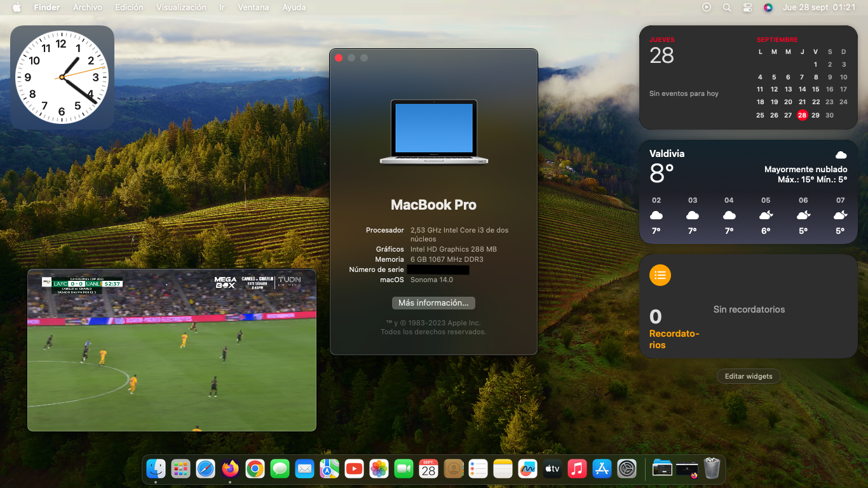The width and height of the screenshot is (868, 488).
Task: Open Mail app from the Dock
Action: [304, 469]
